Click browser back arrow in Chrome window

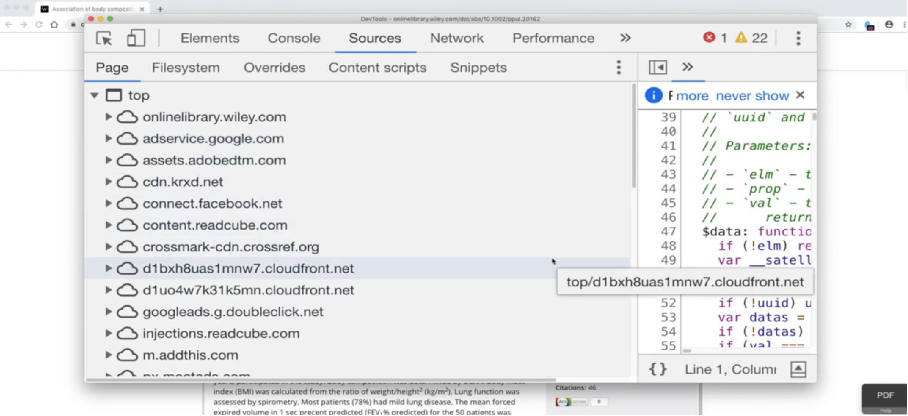[x=8, y=24]
